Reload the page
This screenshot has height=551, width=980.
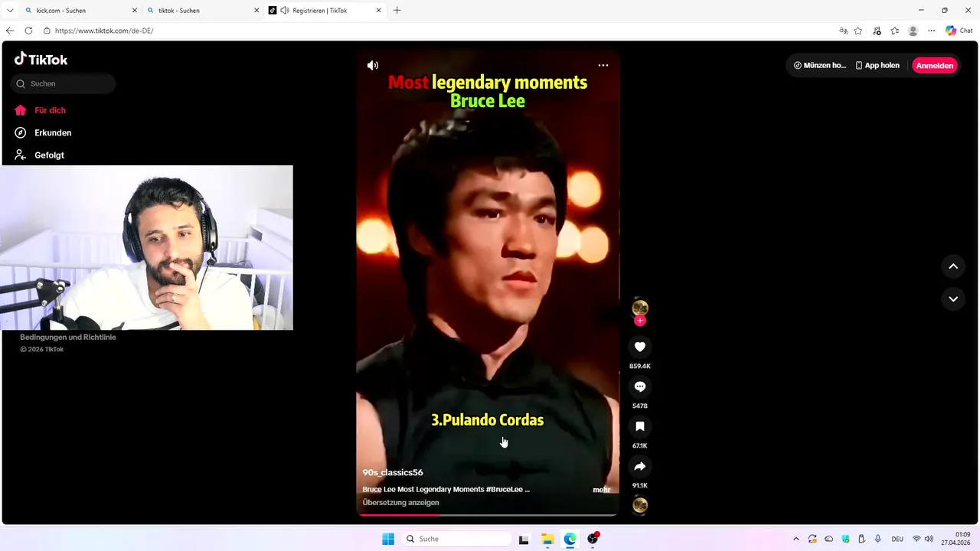[28, 31]
